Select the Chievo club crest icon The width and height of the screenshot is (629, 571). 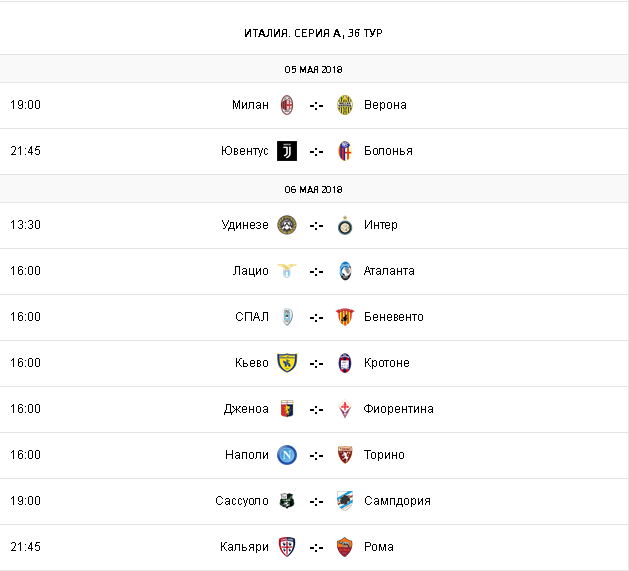pyautogui.click(x=286, y=363)
